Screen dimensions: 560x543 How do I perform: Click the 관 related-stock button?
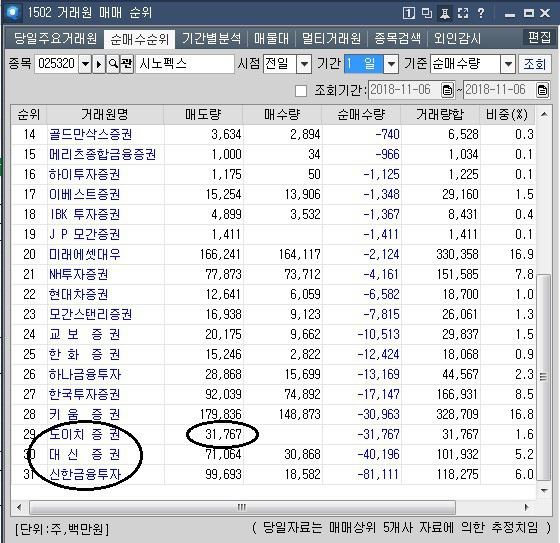(x=127, y=64)
